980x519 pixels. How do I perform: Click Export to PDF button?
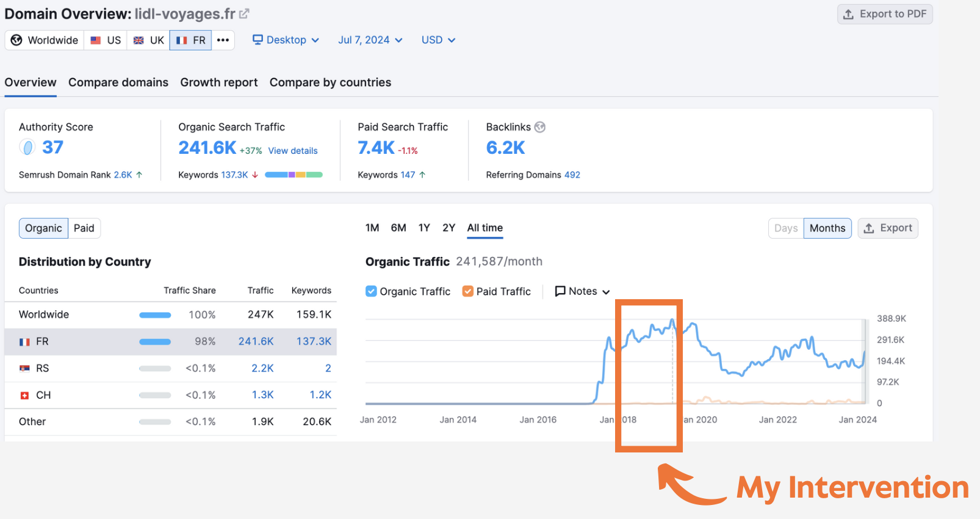(885, 14)
